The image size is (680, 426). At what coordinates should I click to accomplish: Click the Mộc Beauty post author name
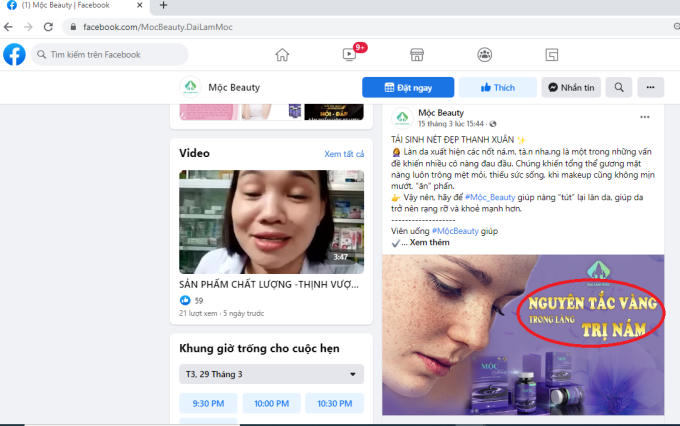pyautogui.click(x=441, y=113)
